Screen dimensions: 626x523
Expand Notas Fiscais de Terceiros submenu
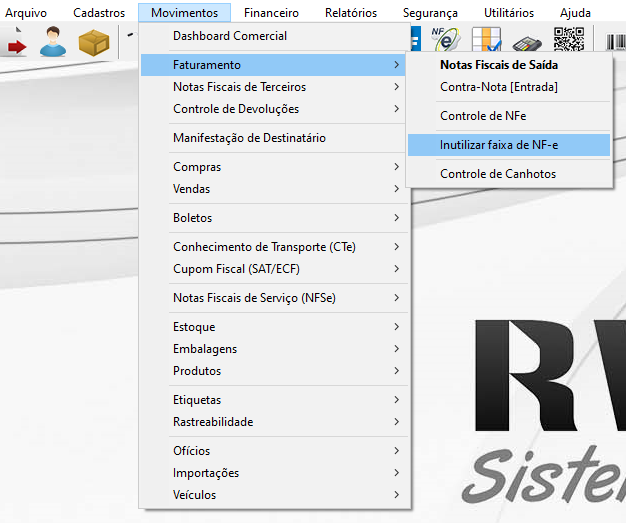tap(275, 87)
